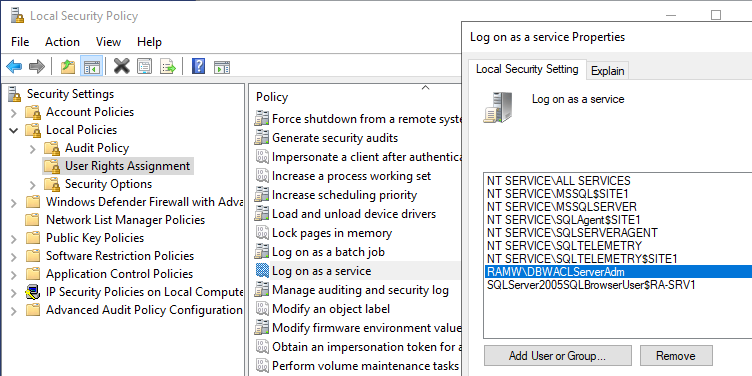Select RAMW\DBWACLServerAdm entry
752x376 pixels.
619,271
